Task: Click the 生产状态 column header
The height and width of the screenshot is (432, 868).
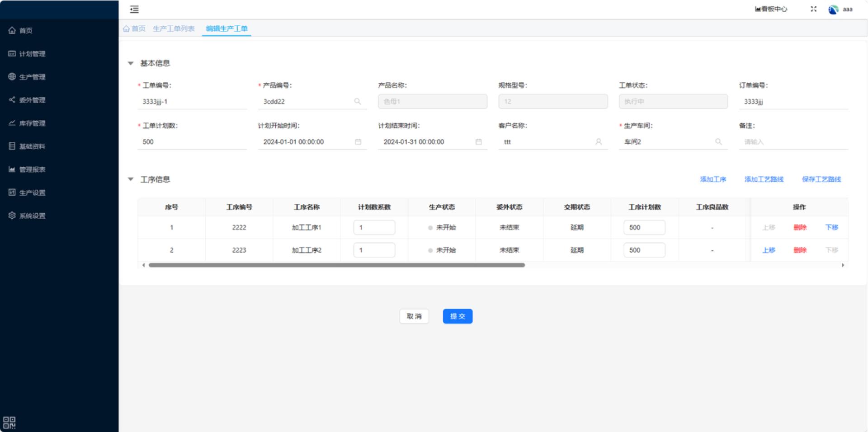Action: click(442, 207)
